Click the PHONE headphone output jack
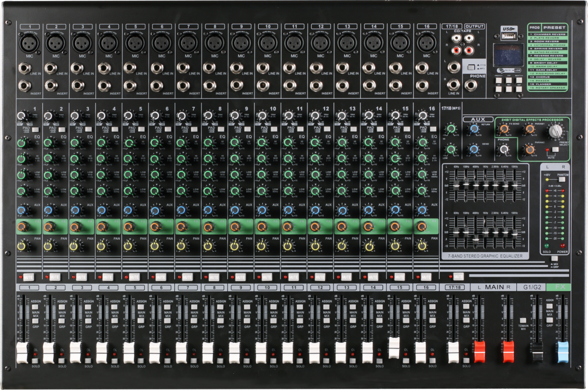588x390 pixels. click(x=471, y=85)
